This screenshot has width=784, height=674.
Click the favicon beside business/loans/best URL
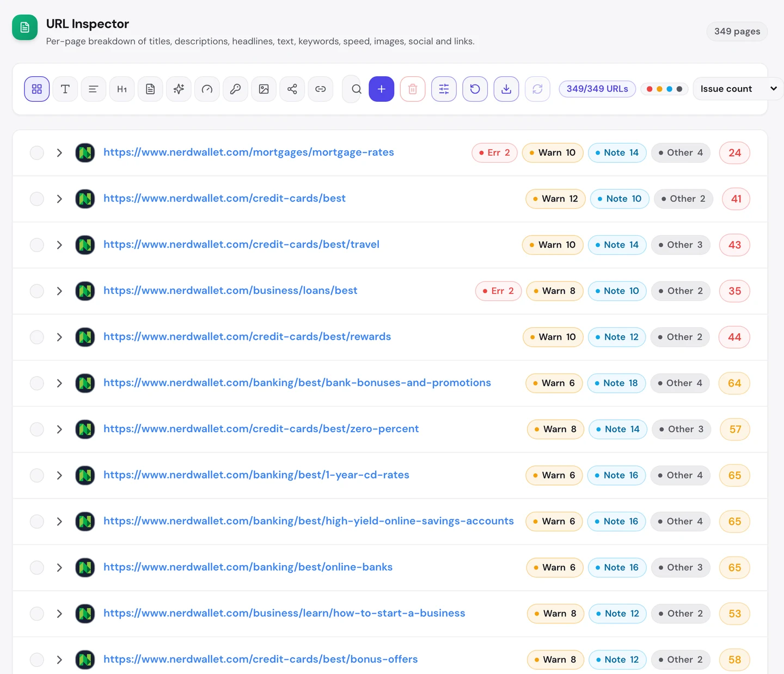pyautogui.click(x=85, y=291)
